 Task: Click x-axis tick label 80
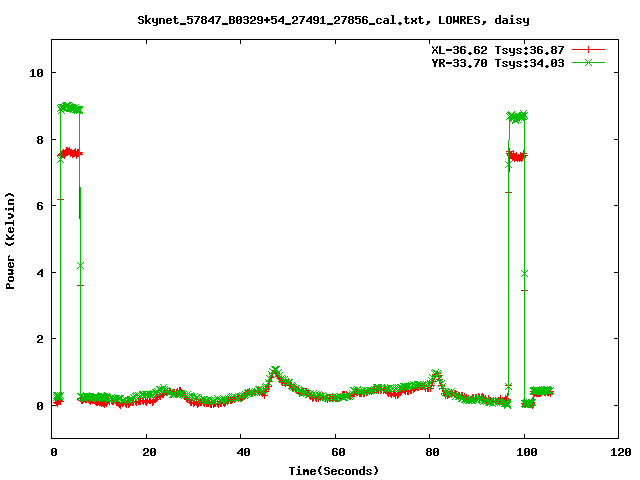tap(432, 452)
